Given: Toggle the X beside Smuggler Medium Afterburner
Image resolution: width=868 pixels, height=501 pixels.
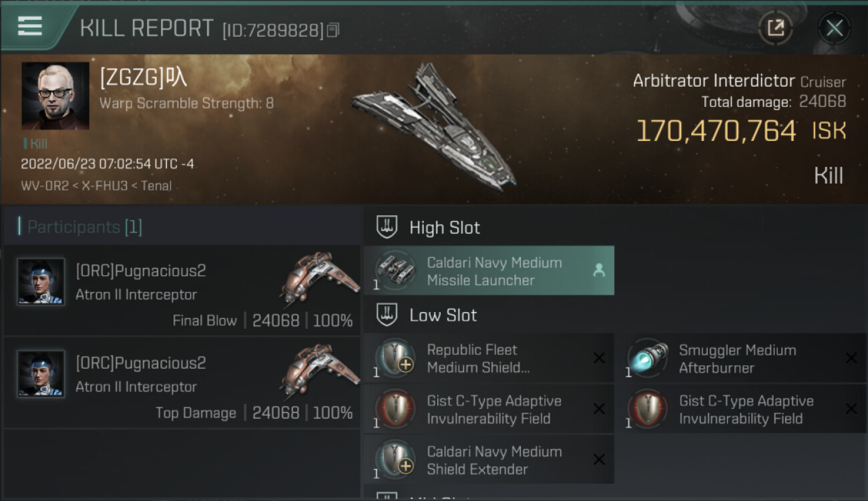Looking at the screenshot, I should tap(851, 359).
